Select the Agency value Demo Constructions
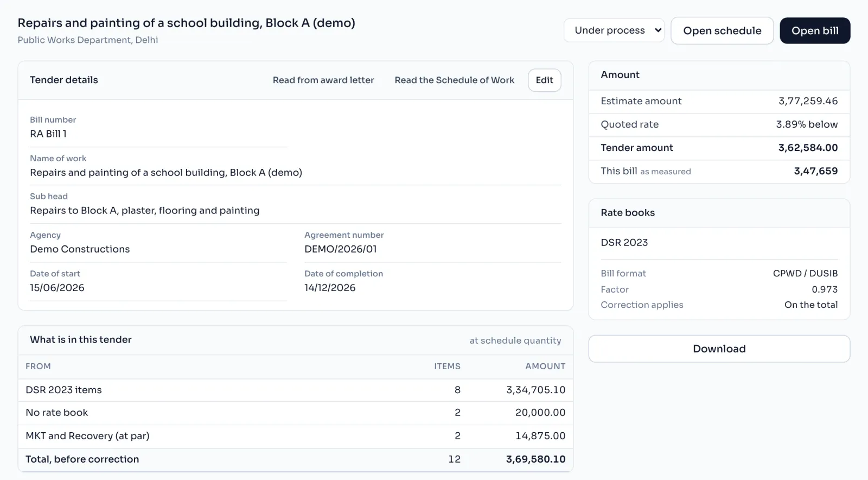 coord(80,249)
